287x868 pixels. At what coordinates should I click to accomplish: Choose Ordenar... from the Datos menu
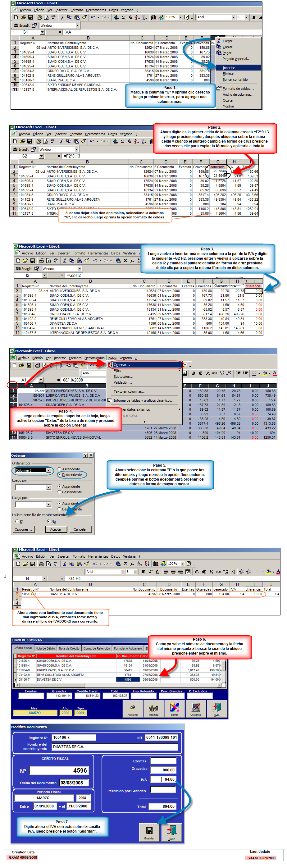(x=122, y=365)
